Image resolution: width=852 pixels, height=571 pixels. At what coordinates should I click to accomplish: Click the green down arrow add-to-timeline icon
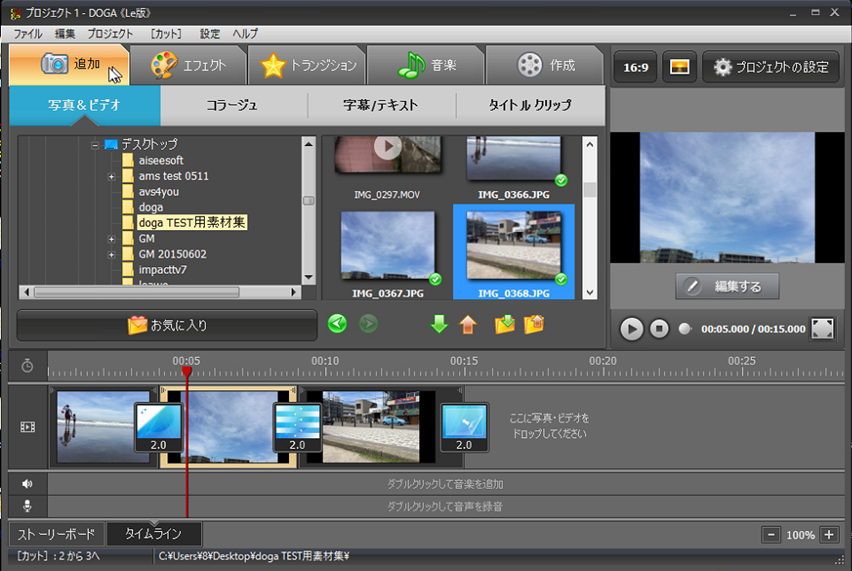click(x=439, y=324)
